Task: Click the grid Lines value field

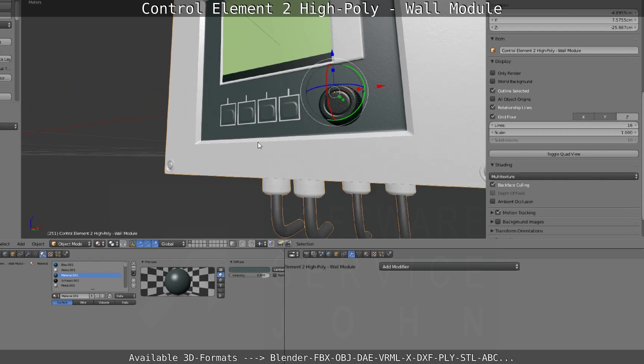Action: [564, 125]
